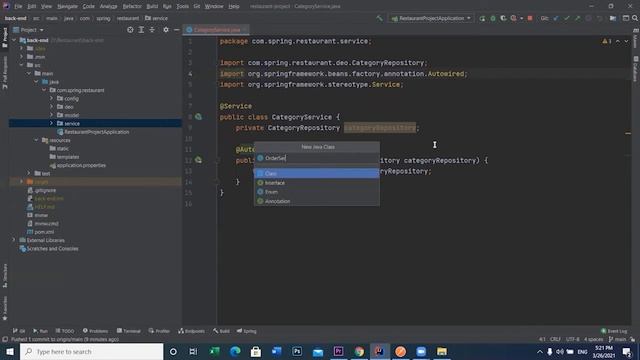
Task: Open Project panel settings gear
Action: coord(166,30)
